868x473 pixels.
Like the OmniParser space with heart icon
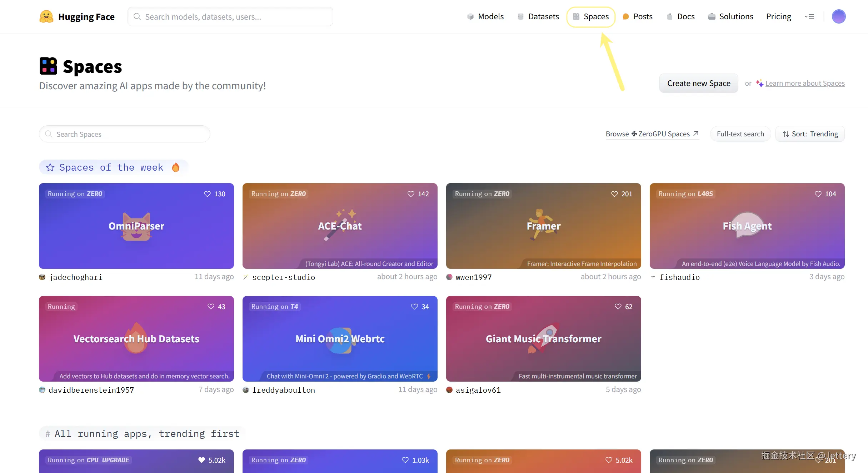coord(207,194)
